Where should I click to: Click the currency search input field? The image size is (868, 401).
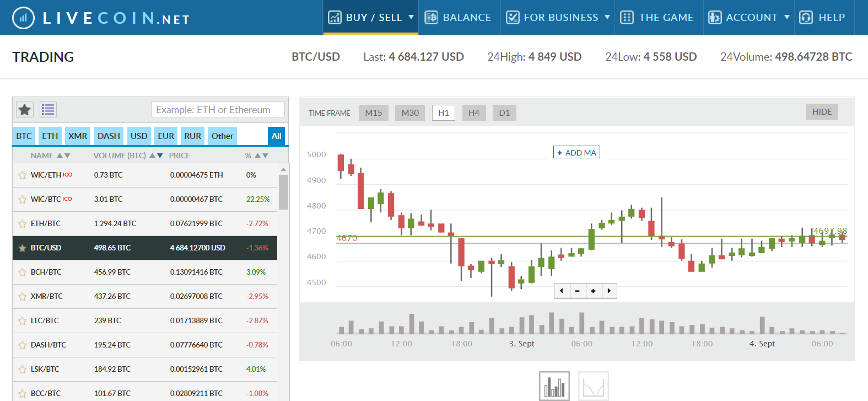coord(218,110)
